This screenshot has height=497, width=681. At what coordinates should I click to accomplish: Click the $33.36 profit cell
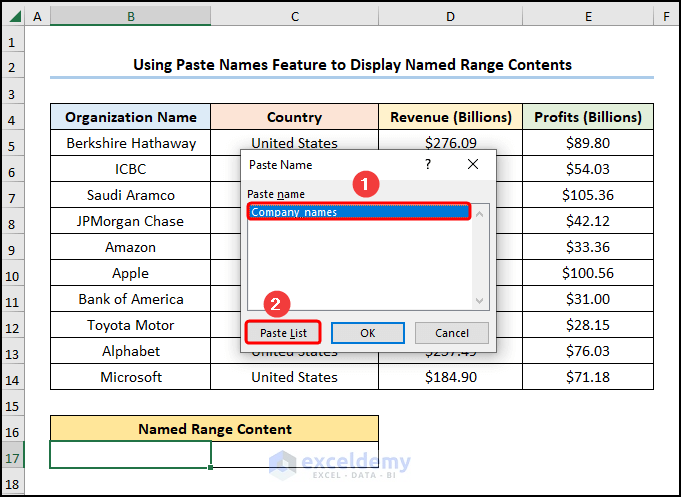coord(588,247)
